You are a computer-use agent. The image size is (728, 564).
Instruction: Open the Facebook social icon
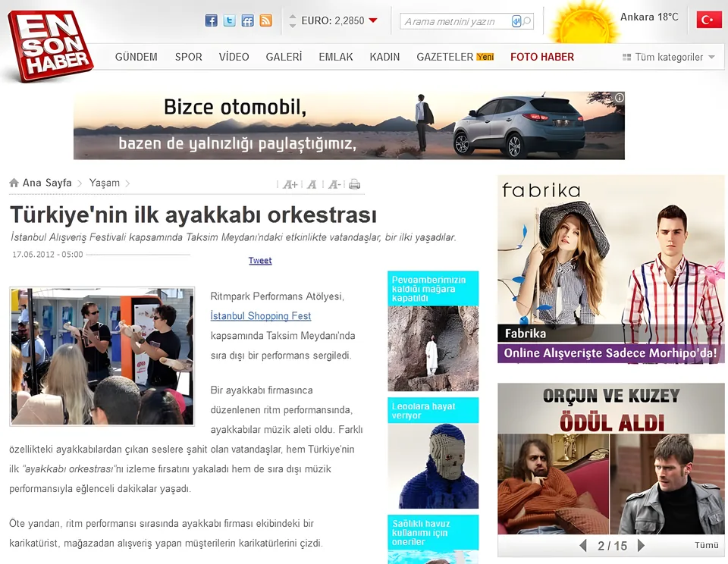tap(212, 21)
